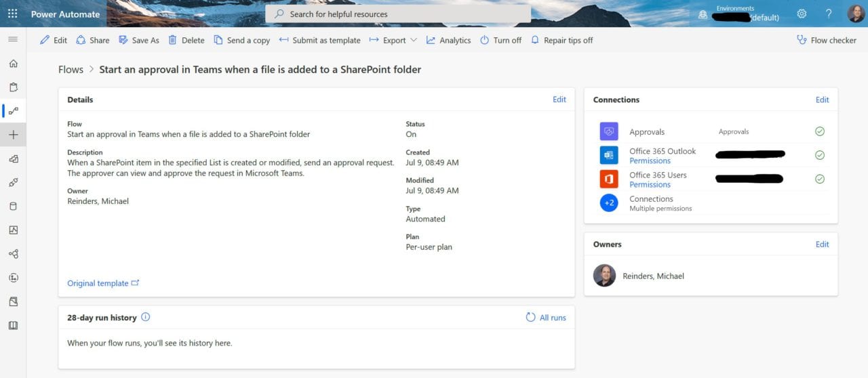Click the Environments picker in the header

tap(738, 14)
